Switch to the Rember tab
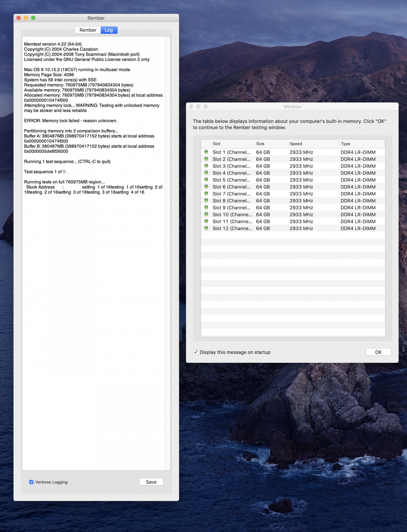407x532 pixels. [x=88, y=30]
